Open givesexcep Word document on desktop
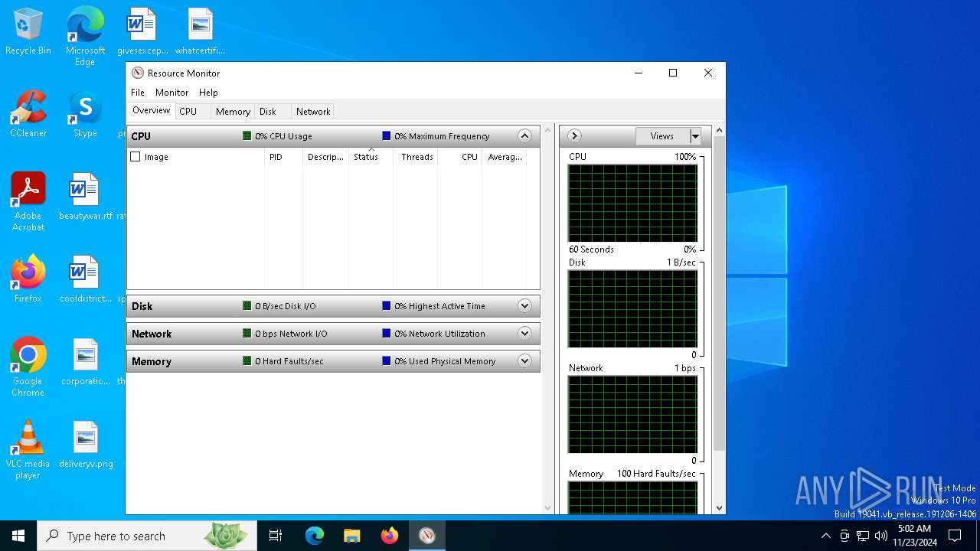Screen dimensions: 980x551 pyautogui.click(x=142, y=31)
